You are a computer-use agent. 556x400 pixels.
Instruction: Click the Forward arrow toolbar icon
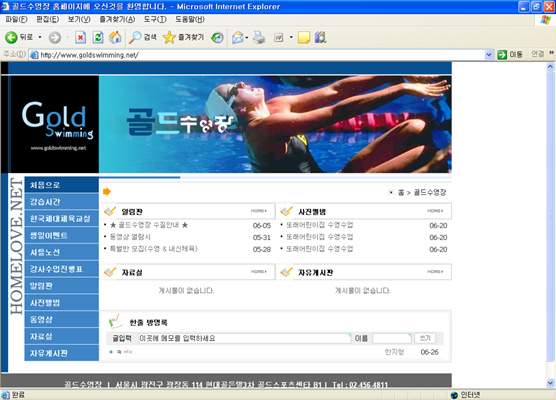pyautogui.click(x=55, y=37)
